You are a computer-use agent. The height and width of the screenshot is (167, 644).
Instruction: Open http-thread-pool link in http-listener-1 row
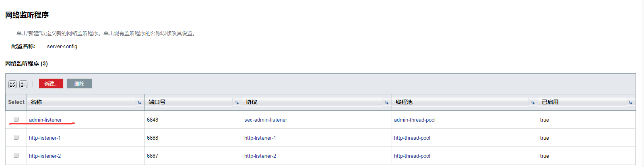point(412,138)
